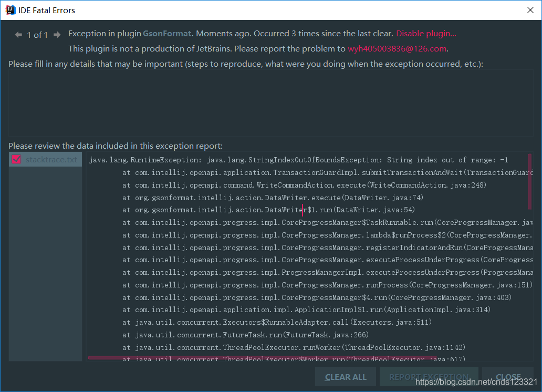The image size is (542, 392).
Task: Click the Executors.java:511 stack line
Action: coord(277,322)
